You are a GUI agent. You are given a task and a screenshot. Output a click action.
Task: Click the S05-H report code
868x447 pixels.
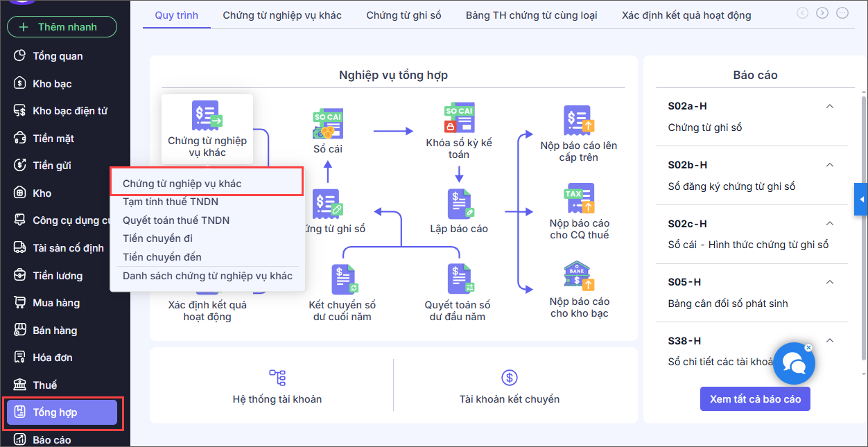click(684, 282)
